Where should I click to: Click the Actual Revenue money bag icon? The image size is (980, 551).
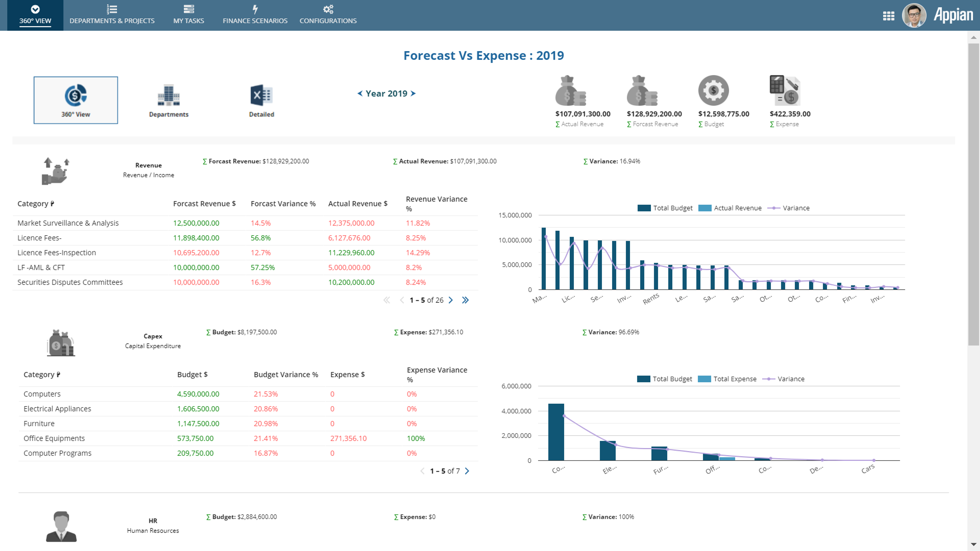click(570, 91)
